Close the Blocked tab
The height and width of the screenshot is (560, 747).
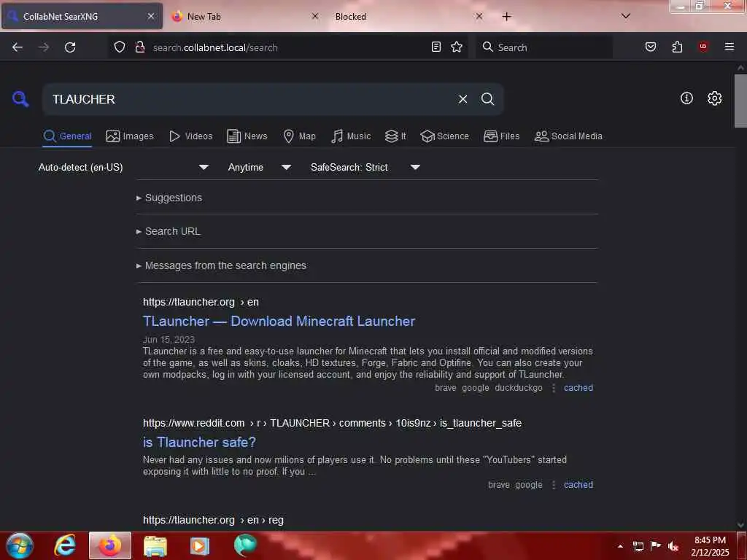click(479, 16)
